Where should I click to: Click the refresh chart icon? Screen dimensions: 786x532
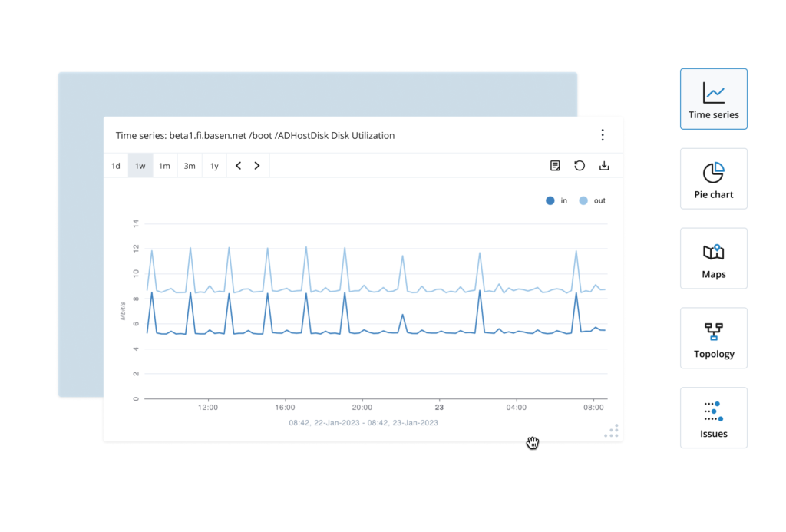580,166
